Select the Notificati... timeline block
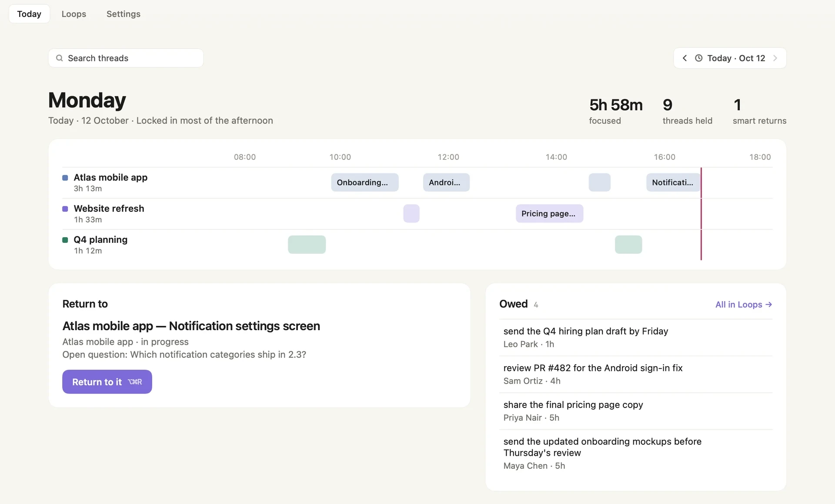Image resolution: width=835 pixels, height=504 pixels. pyautogui.click(x=673, y=182)
